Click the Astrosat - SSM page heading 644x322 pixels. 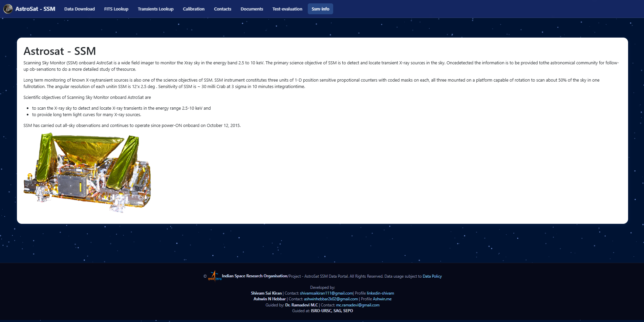coord(60,51)
